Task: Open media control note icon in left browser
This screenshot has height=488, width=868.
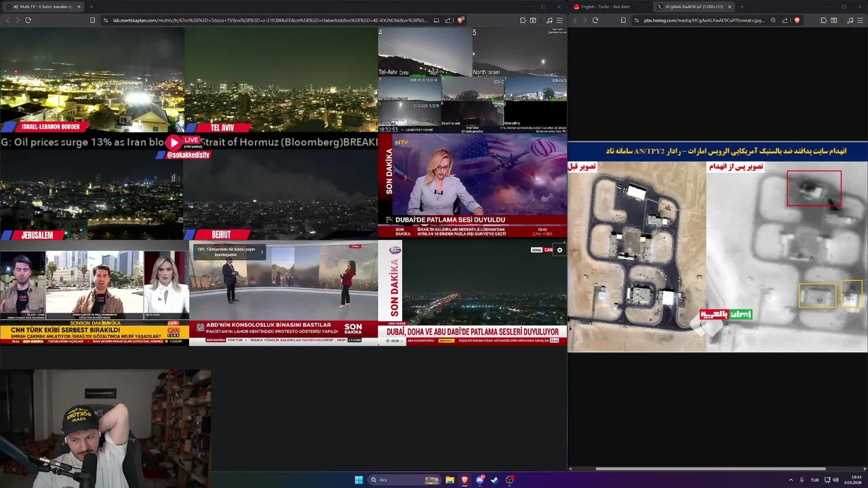Action: [x=549, y=20]
